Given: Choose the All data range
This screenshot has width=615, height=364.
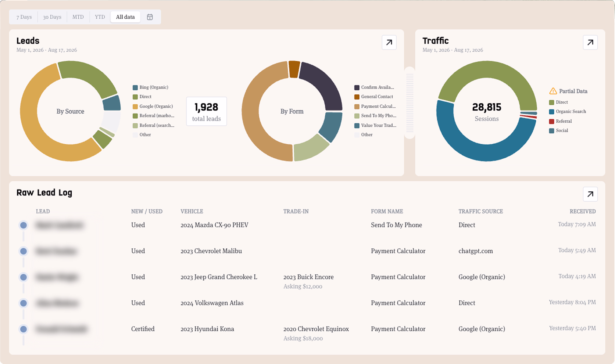Looking at the screenshot, I should tap(125, 17).
